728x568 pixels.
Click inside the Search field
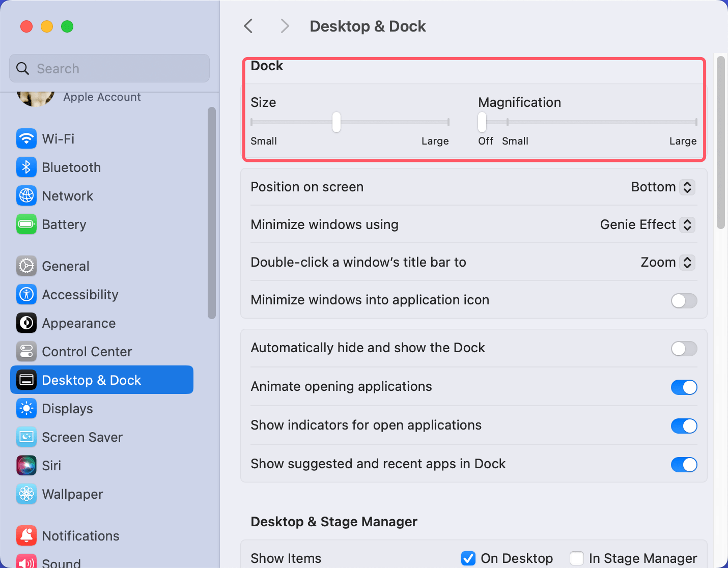point(109,68)
